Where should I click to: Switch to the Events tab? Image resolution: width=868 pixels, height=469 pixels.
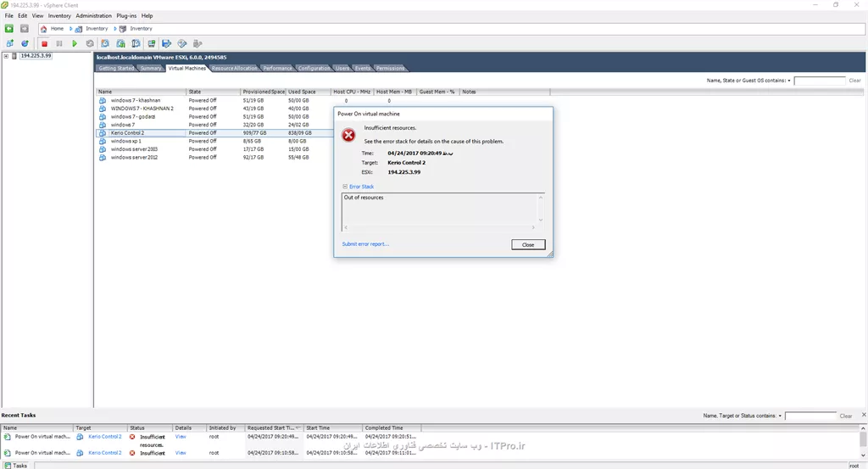(363, 68)
